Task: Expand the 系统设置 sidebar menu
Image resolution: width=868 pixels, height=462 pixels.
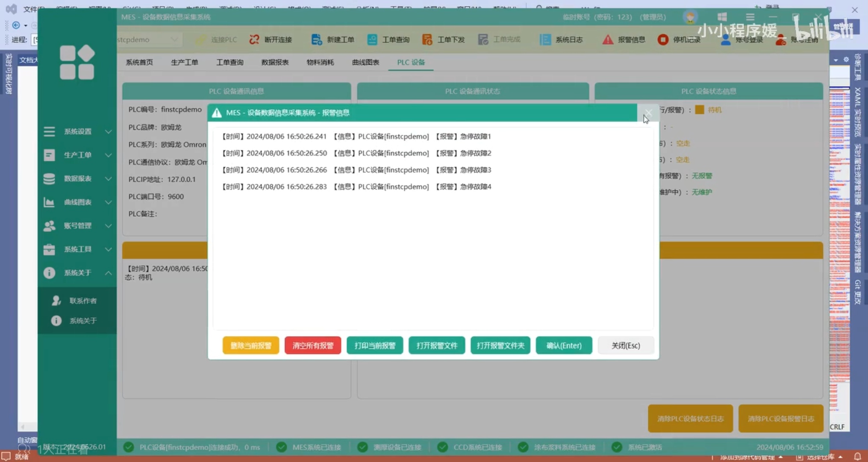Action: (x=77, y=131)
